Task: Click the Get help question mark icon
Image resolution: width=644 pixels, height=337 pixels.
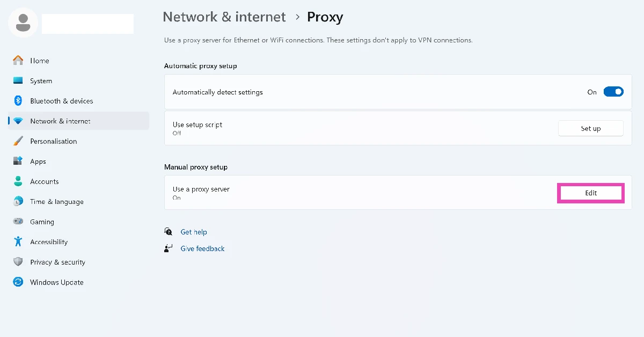Action: (x=169, y=231)
